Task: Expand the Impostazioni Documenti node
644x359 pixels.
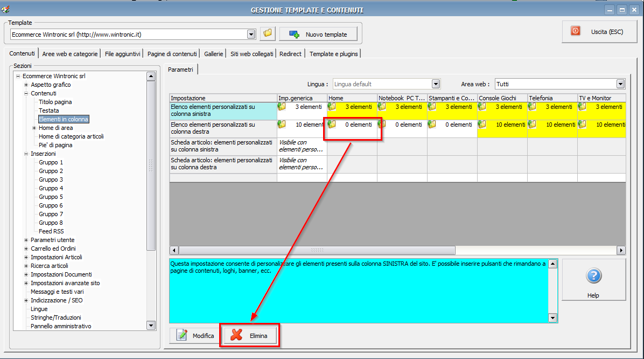Action: coord(26,275)
